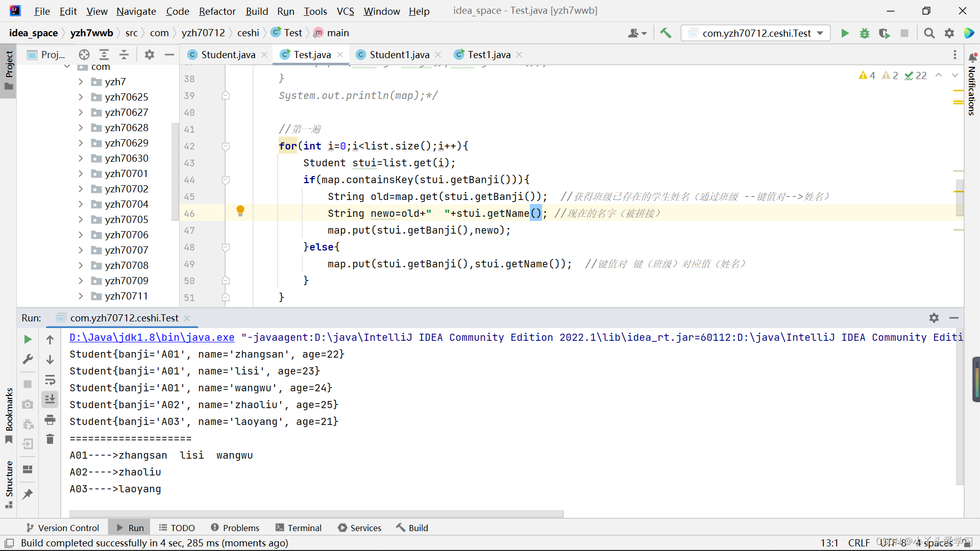Switch to Student.java editor tab
This screenshot has width=980, height=551.
[228, 55]
